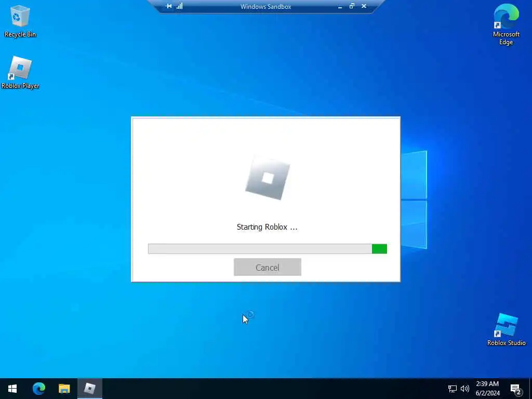Switch to Roblox in the taskbar

90,389
